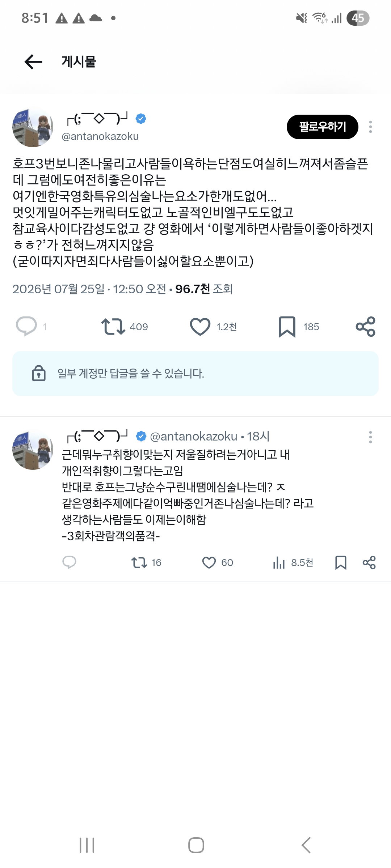Open more options menu of main post
Image resolution: width=391 pixels, height=868 pixels.
tap(370, 127)
